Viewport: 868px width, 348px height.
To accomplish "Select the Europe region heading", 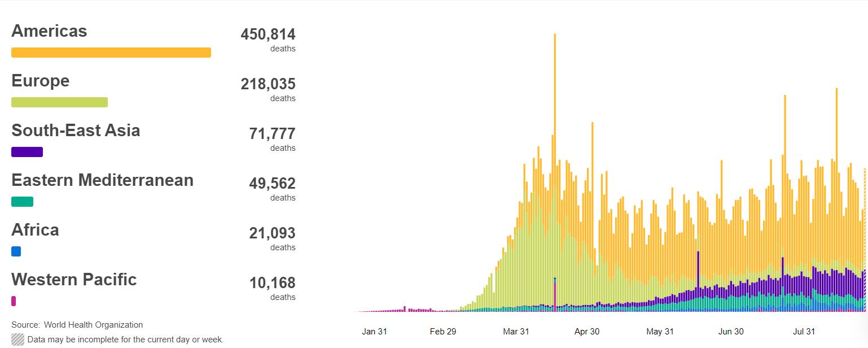I will coord(40,80).
